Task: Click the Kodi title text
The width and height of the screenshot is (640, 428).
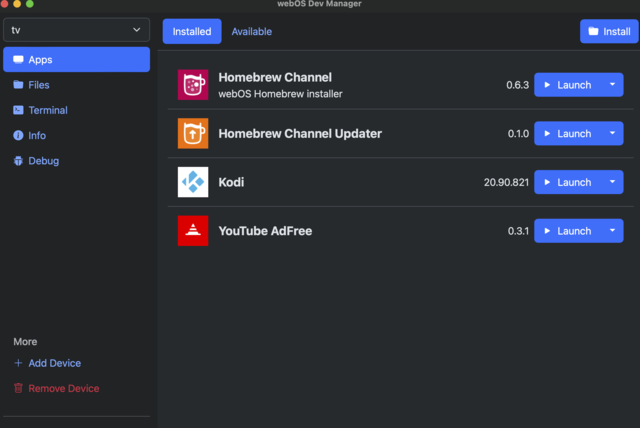Action: tap(231, 182)
